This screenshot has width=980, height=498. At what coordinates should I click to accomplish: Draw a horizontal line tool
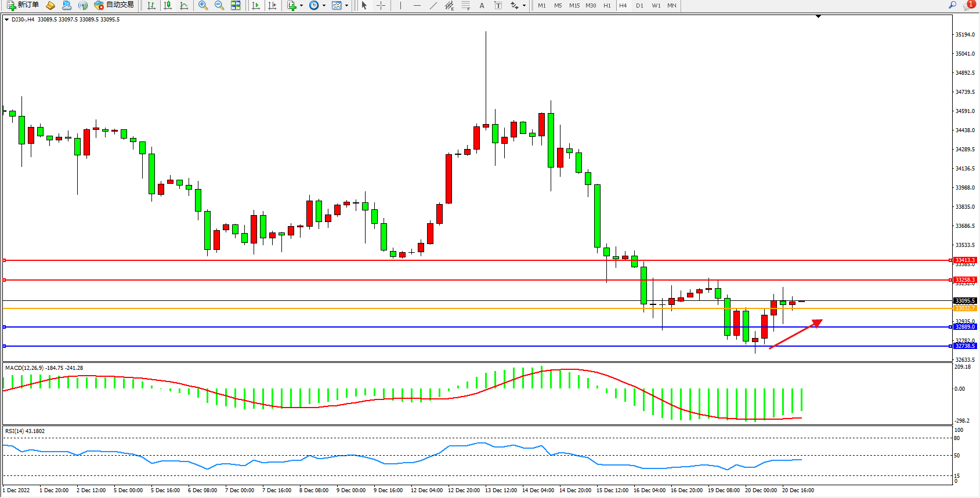click(417, 5)
